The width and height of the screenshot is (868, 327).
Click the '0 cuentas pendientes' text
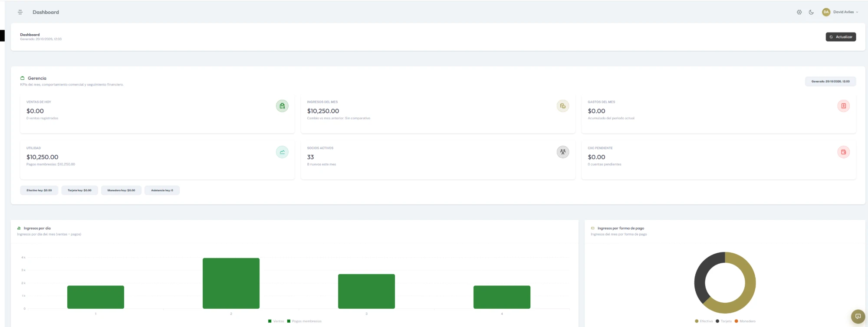point(604,164)
